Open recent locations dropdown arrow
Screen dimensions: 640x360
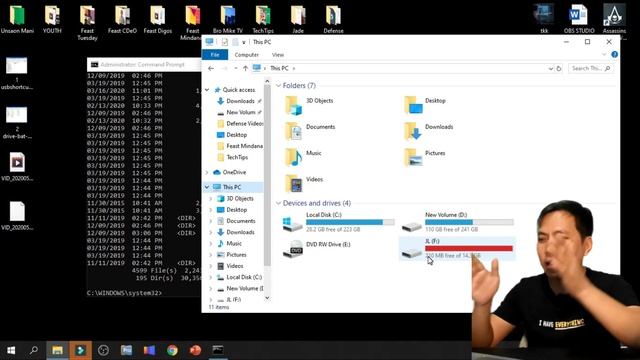(x=236, y=68)
